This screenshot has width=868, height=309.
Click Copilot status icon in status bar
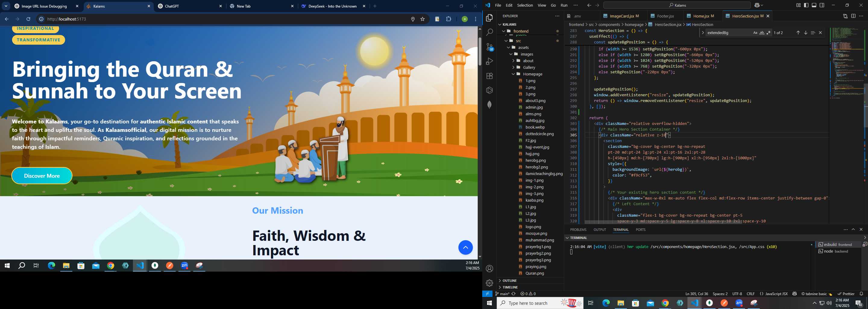click(794, 294)
